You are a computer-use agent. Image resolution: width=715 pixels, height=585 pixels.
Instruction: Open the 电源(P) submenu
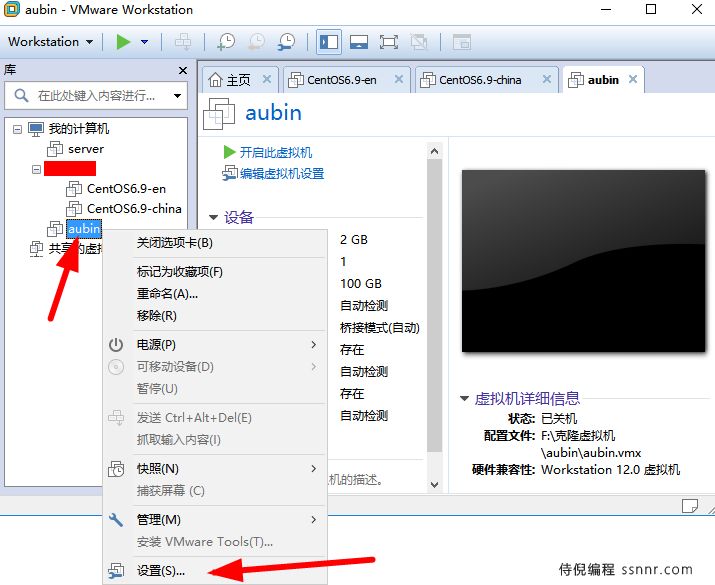coord(215,345)
